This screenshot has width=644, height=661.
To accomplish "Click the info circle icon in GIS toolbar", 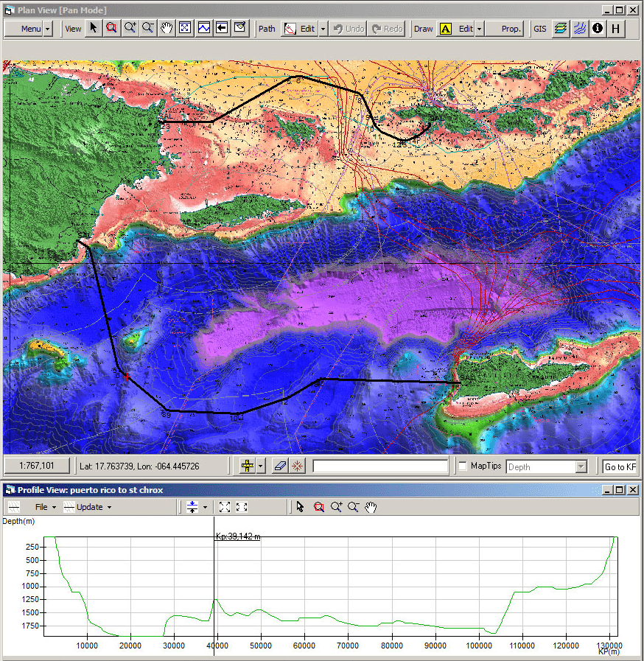I will coord(598,29).
